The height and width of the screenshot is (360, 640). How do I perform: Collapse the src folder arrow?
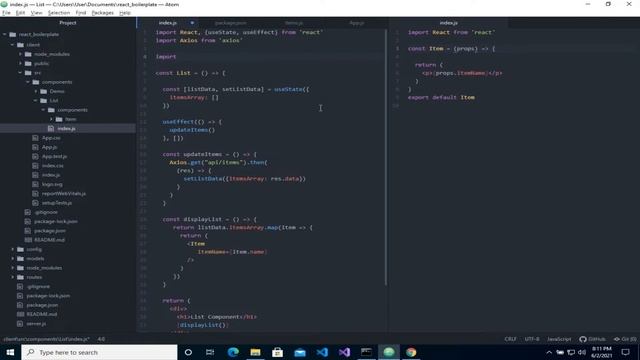20,73
